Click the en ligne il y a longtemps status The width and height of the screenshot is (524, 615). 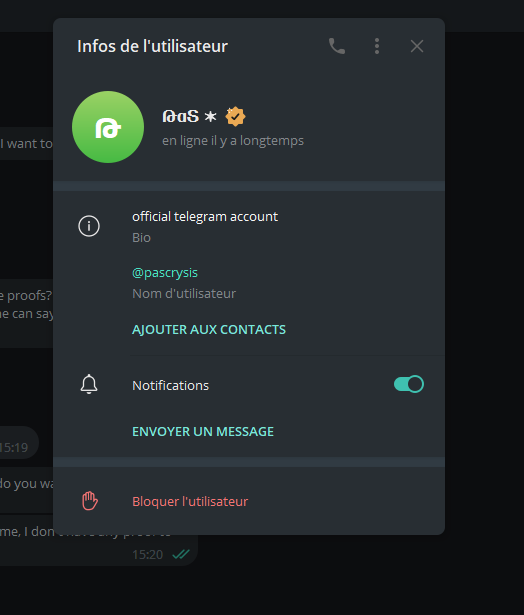click(x=233, y=140)
